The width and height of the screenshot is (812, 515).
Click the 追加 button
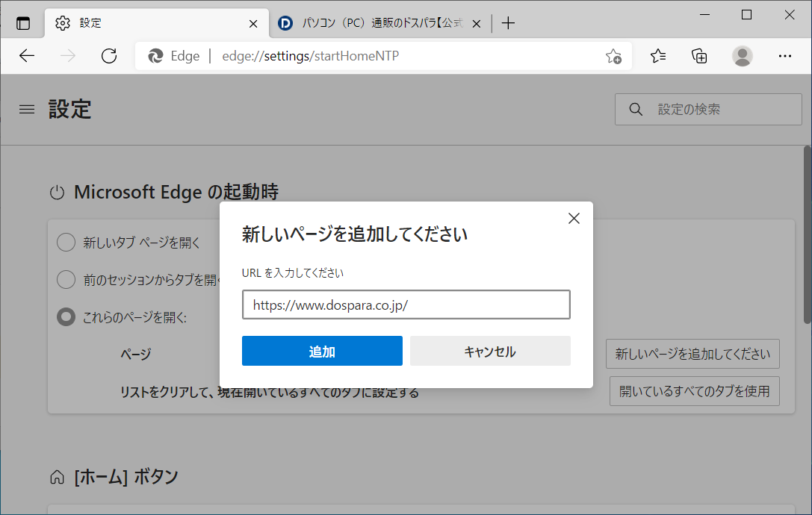tap(322, 351)
